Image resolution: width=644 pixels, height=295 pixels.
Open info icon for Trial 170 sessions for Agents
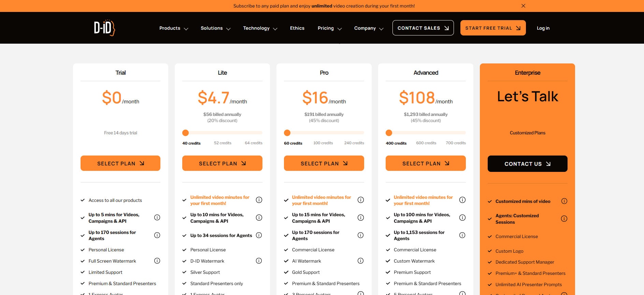pyautogui.click(x=157, y=235)
